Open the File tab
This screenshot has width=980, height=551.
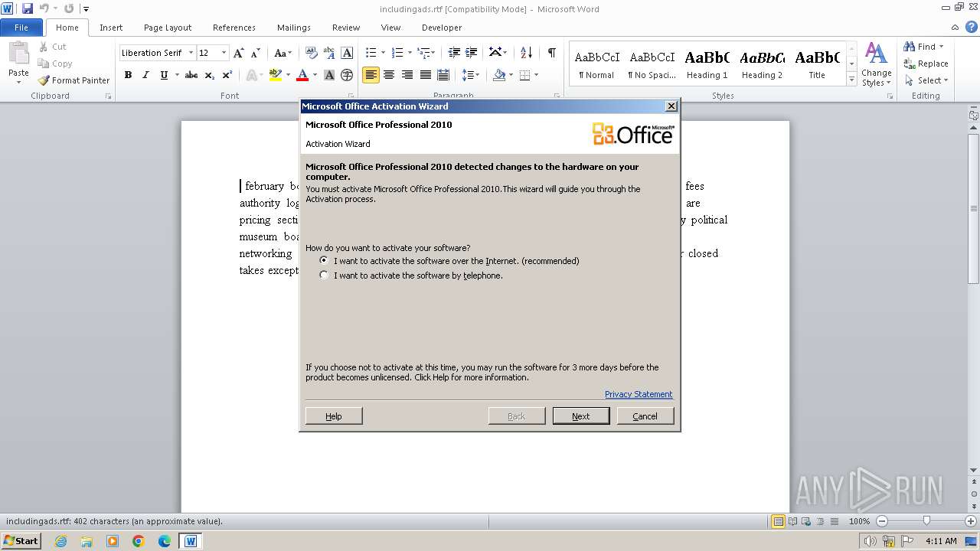pyautogui.click(x=21, y=28)
